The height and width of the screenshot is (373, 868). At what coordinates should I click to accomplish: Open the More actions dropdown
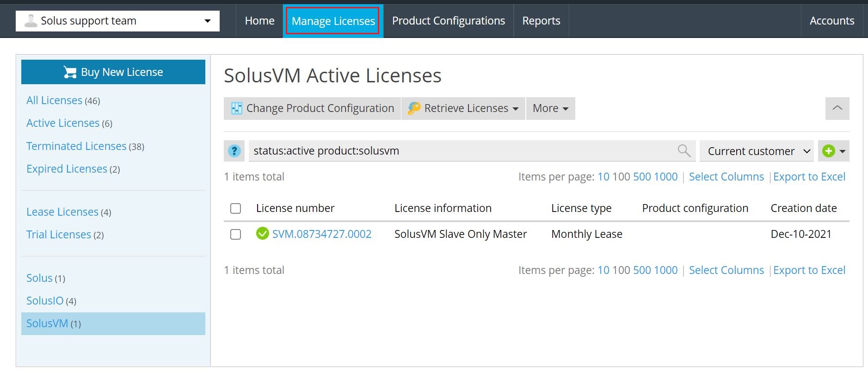point(550,108)
